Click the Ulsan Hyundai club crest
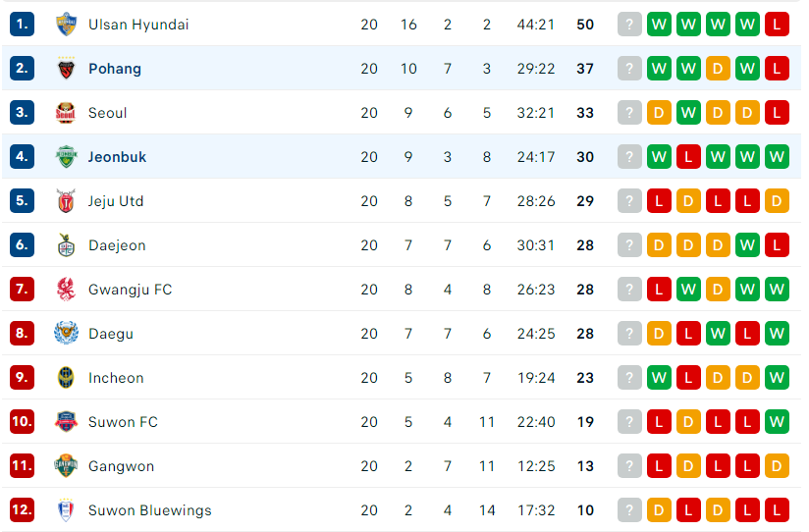 coord(66,25)
